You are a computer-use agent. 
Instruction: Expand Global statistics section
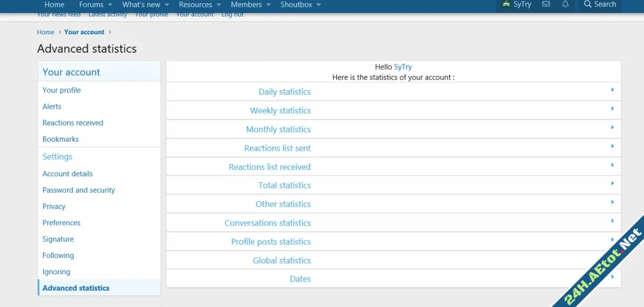(x=282, y=260)
